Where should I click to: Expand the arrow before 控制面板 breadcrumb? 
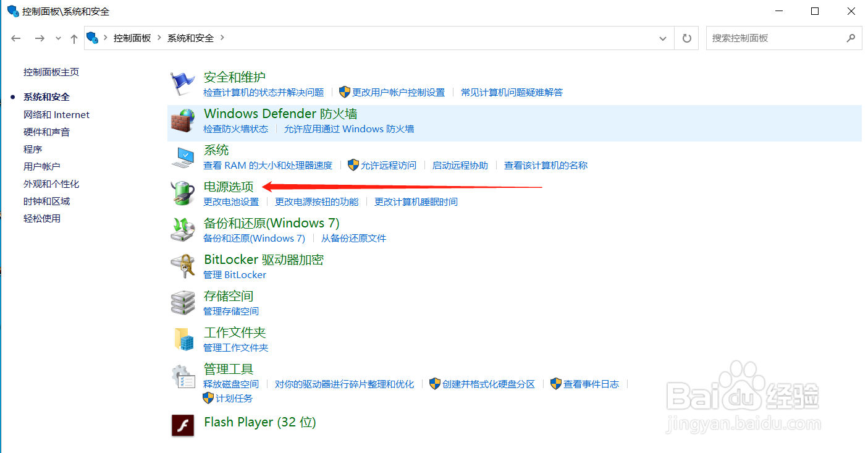tap(106, 38)
